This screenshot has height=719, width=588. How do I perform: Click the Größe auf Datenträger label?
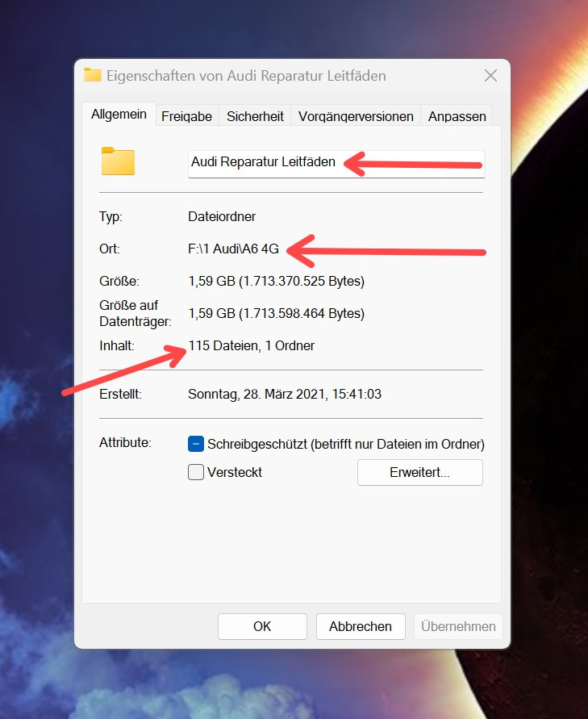pyautogui.click(x=136, y=313)
